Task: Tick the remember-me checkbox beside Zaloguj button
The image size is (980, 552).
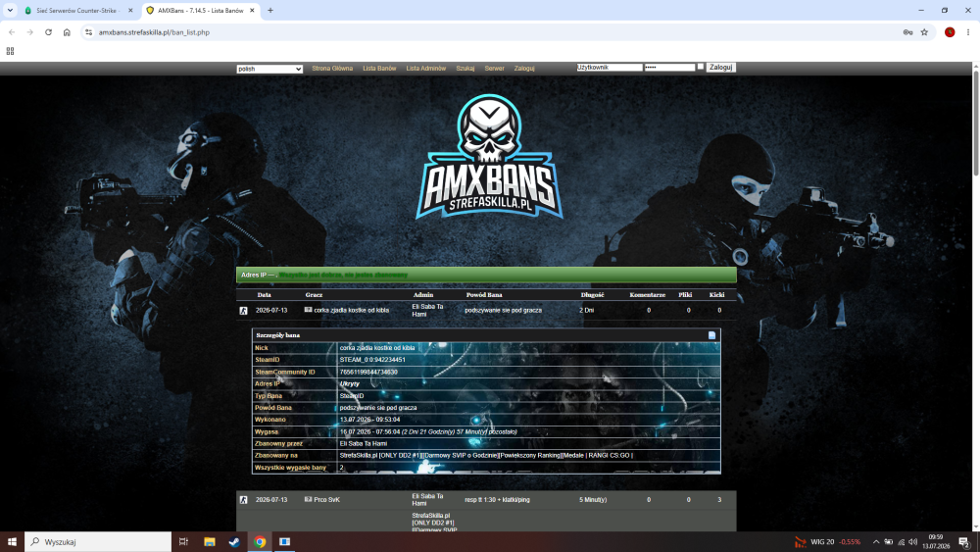Action: [701, 67]
